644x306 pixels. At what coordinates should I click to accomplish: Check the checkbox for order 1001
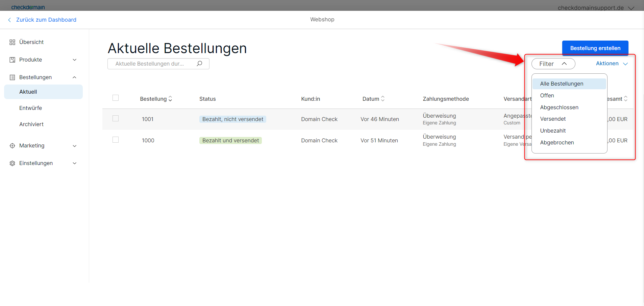[x=116, y=118]
